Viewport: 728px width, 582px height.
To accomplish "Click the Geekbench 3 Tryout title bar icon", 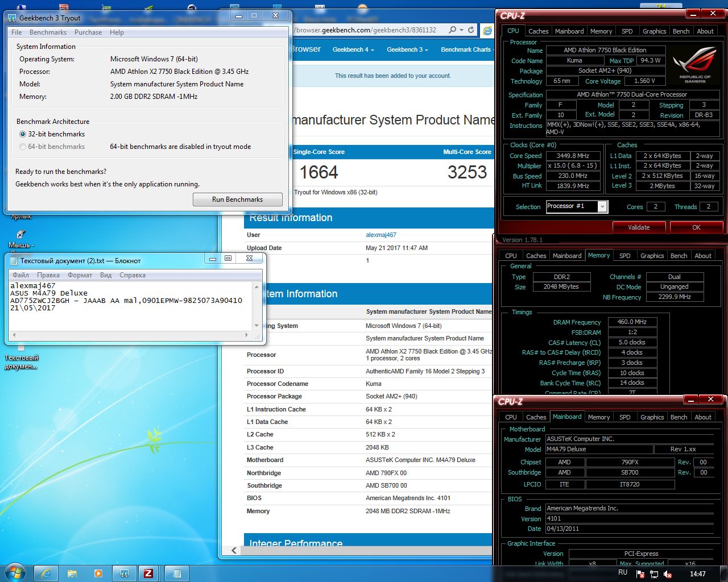I will coord(12,18).
